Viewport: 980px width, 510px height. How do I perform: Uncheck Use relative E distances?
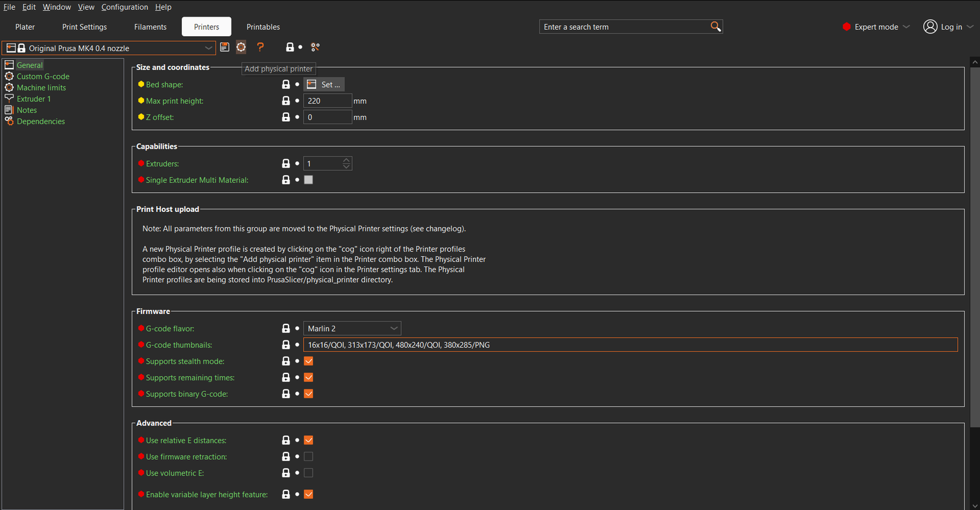309,440
